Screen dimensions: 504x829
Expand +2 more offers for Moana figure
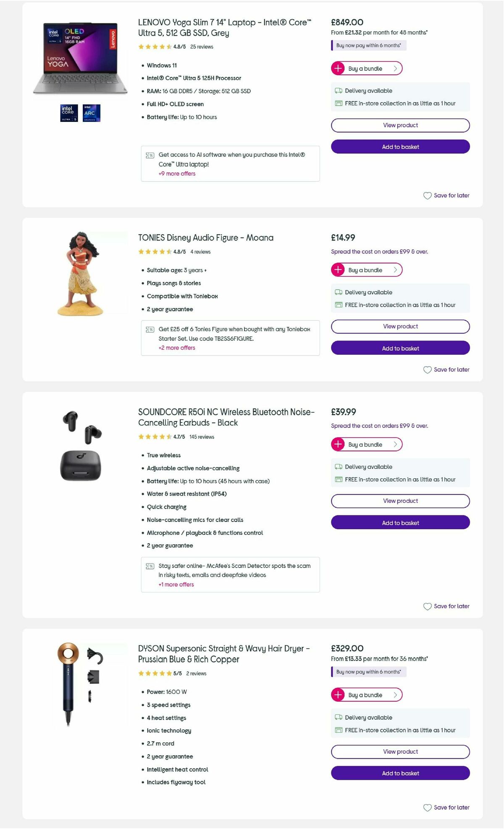tap(176, 348)
